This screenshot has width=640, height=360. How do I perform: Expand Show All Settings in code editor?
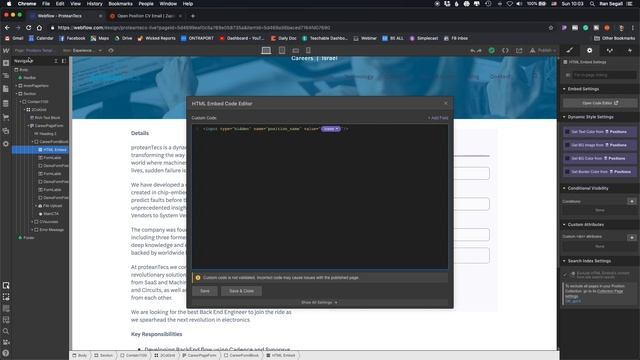[319, 302]
